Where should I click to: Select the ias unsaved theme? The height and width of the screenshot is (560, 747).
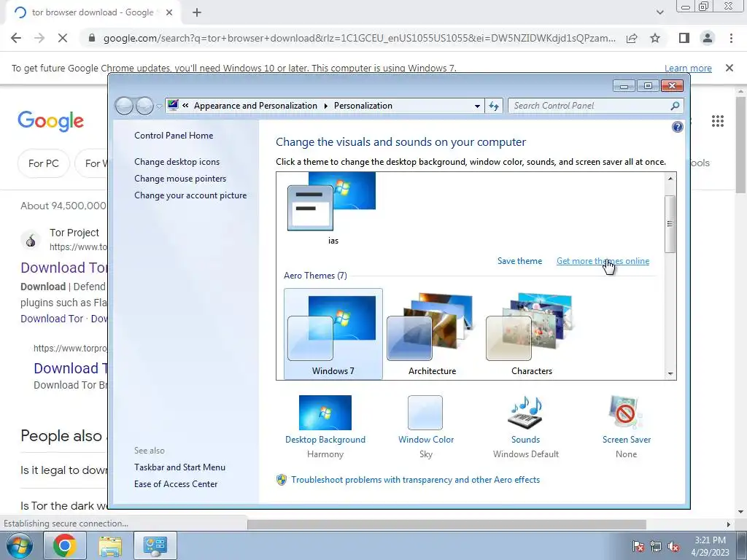tap(333, 209)
